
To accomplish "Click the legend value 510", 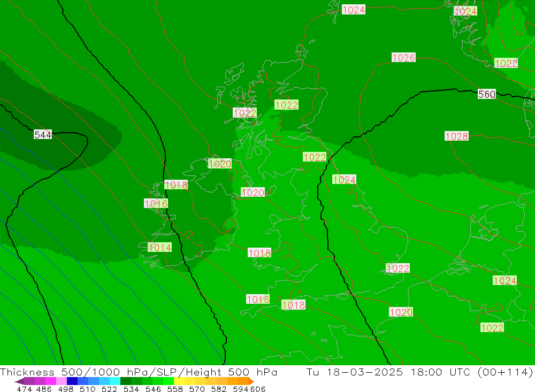I will (x=87, y=389).
